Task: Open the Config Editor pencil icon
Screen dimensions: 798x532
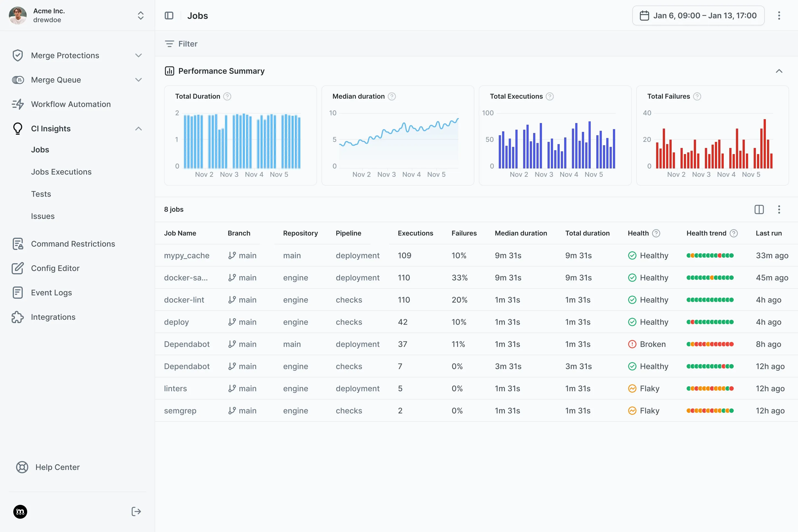Action: [x=18, y=268]
